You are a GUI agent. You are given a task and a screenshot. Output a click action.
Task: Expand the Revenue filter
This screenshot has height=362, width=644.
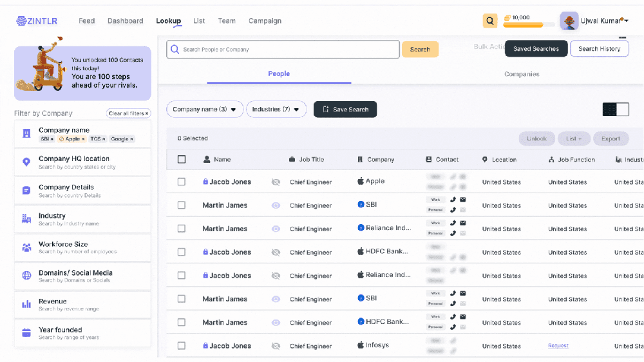pos(82,305)
